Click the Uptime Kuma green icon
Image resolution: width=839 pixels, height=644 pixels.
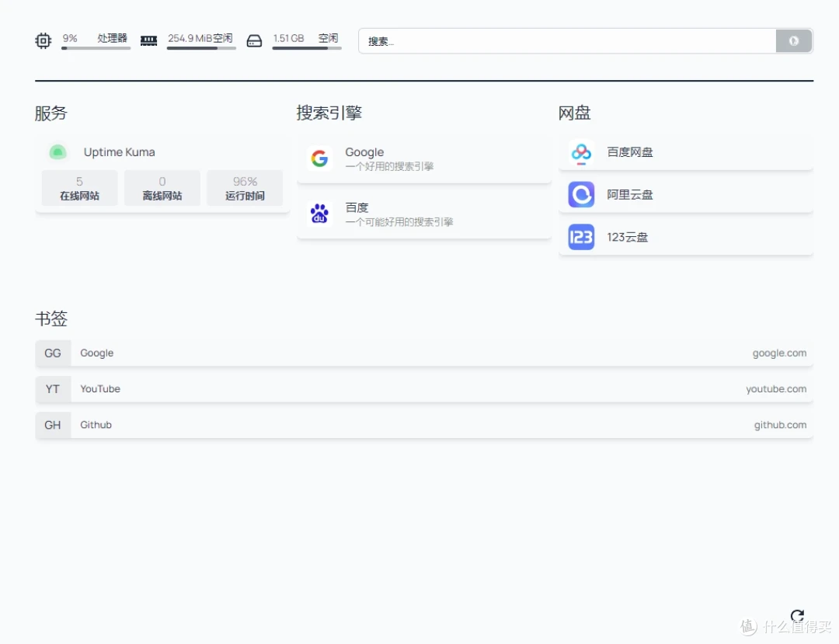(x=57, y=152)
